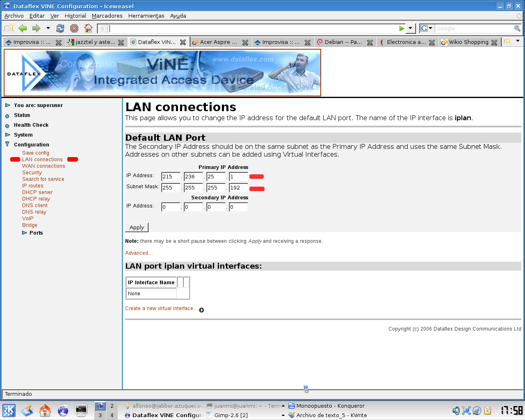The width and height of the screenshot is (525, 420).
Task: Open the Google search engine selector dropdown
Action: (x=427, y=28)
